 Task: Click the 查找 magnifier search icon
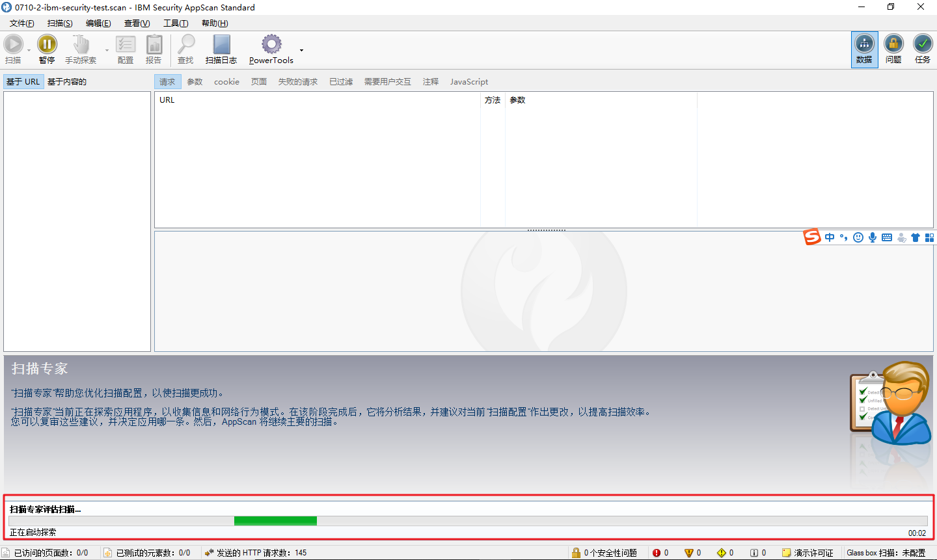click(x=186, y=44)
